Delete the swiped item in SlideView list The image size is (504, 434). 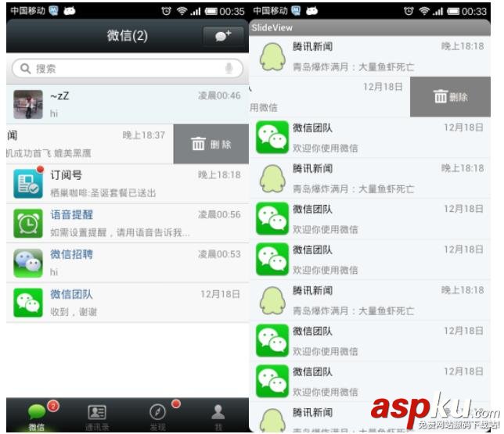click(x=450, y=97)
